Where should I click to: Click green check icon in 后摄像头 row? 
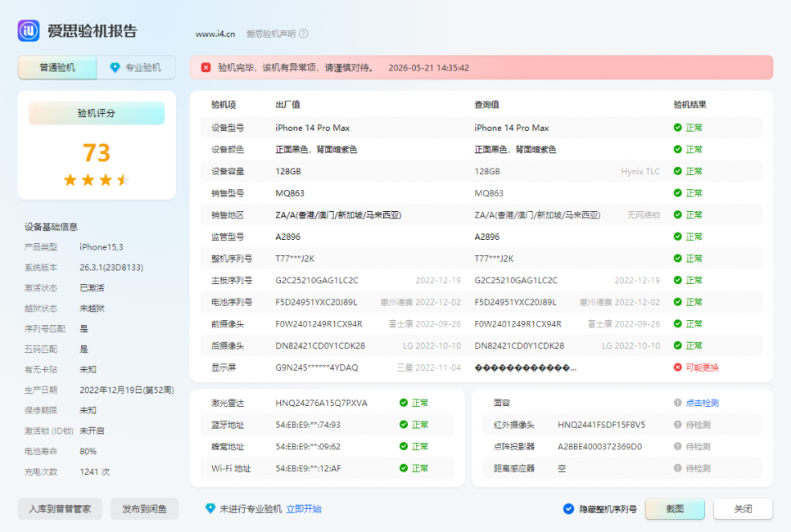(677, 345)
